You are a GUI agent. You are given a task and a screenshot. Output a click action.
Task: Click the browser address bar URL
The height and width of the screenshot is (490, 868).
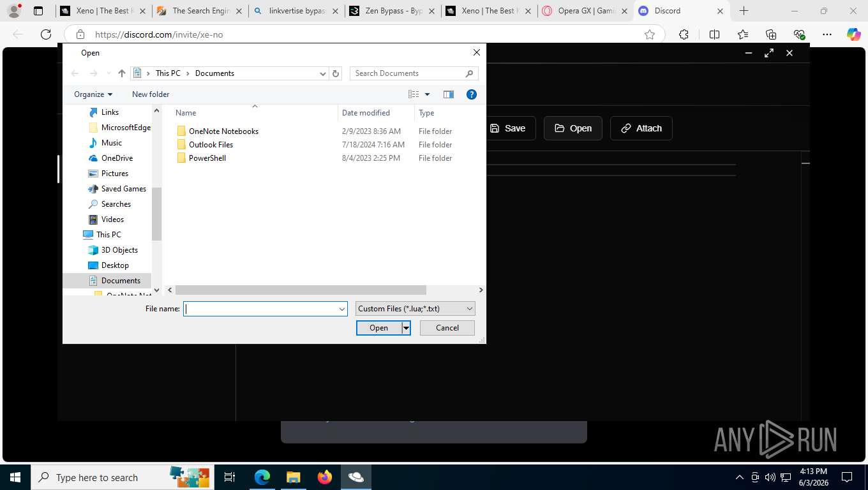[159, 34]
